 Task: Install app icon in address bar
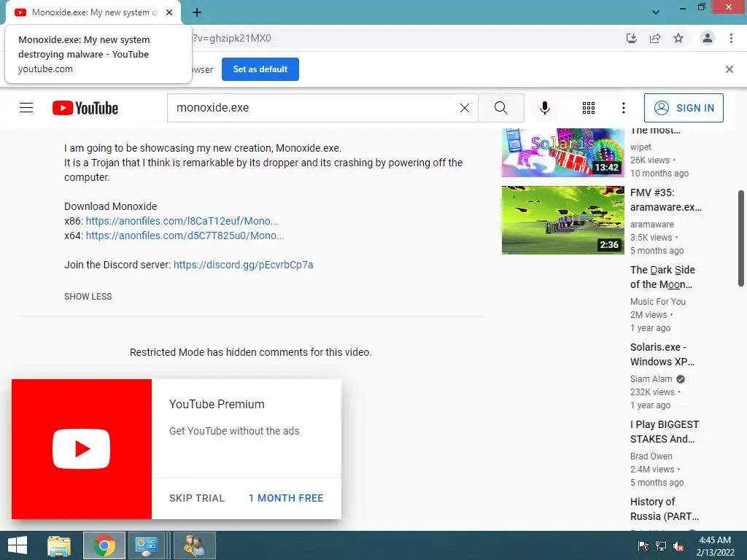click(631, 38)
